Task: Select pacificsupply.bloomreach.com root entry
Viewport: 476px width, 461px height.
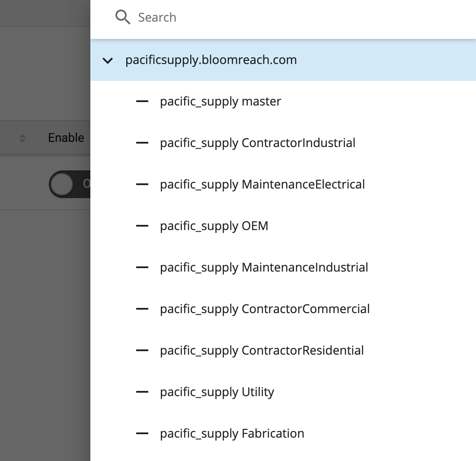Action: pos(283,60)
